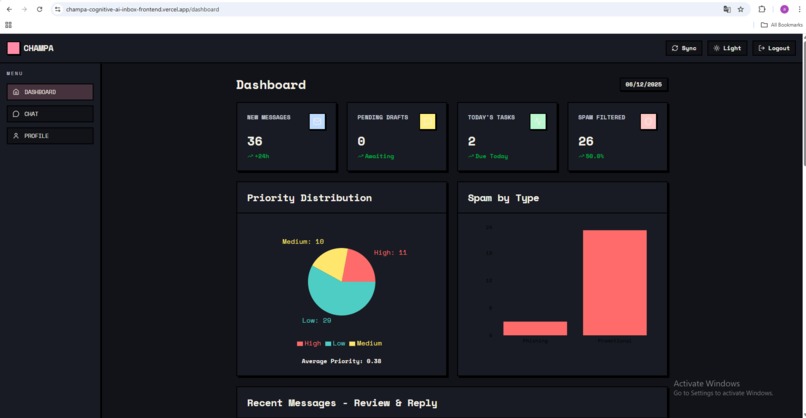Image resolution: width=806 pixels, height=418 pixels.
Task: Click the High legend entry
Action: 308,343
